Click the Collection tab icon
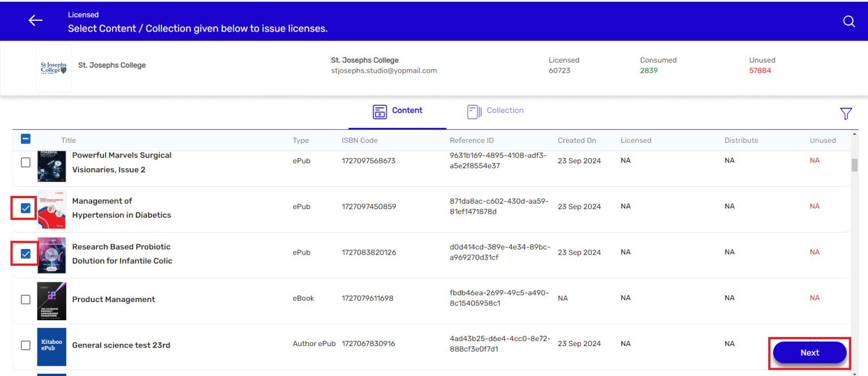 (474, 111)
